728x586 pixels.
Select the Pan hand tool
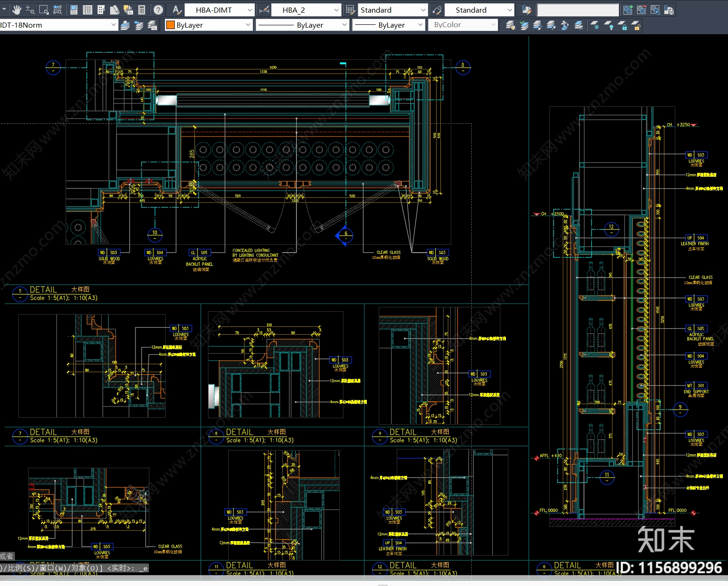(x=16, y=10)
